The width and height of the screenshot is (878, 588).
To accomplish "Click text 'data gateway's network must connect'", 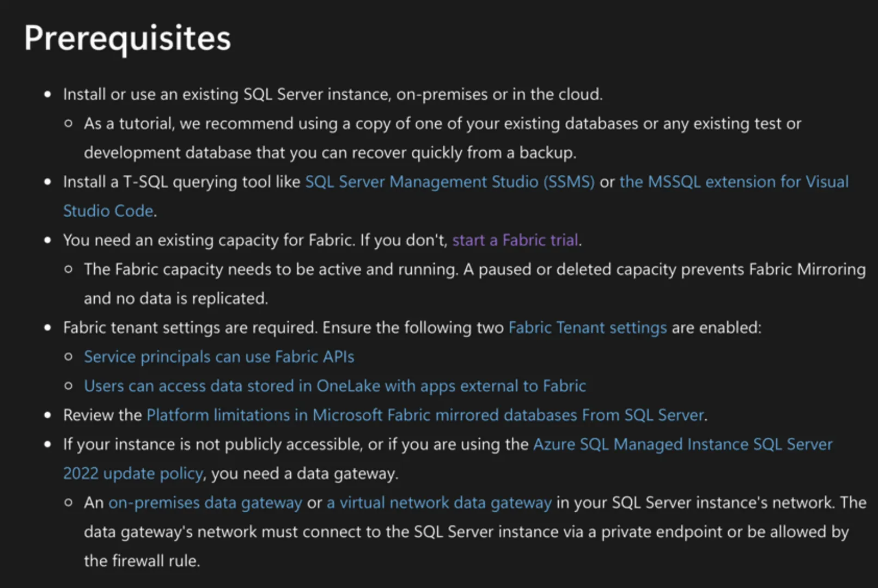I will pyautogui.click(x=225, y=532).
